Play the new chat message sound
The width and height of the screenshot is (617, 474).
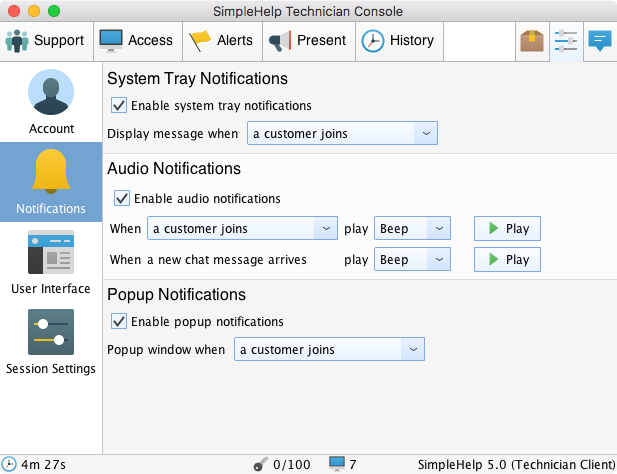[x=507, y=259]
